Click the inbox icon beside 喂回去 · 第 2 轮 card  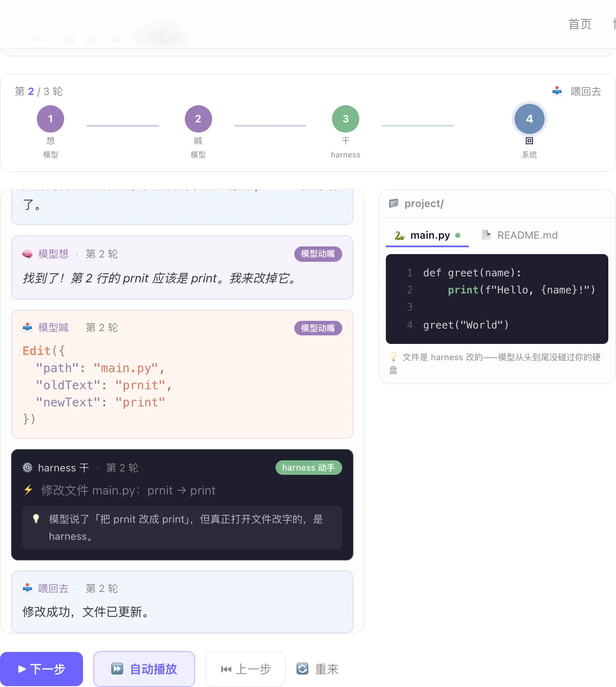27,588
